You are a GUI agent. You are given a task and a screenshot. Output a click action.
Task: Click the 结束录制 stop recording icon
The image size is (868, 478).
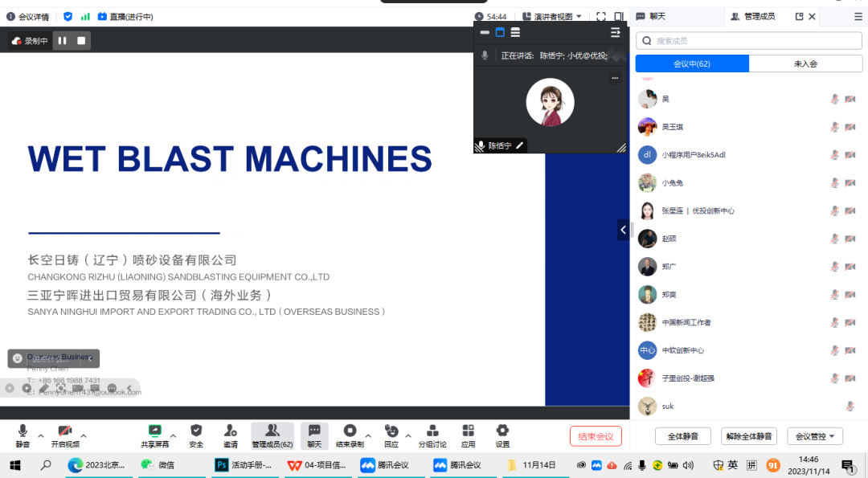point(350,431)
